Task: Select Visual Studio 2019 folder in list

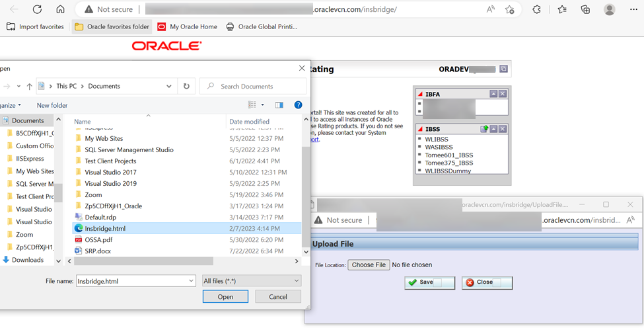Action: pos(187,183)
